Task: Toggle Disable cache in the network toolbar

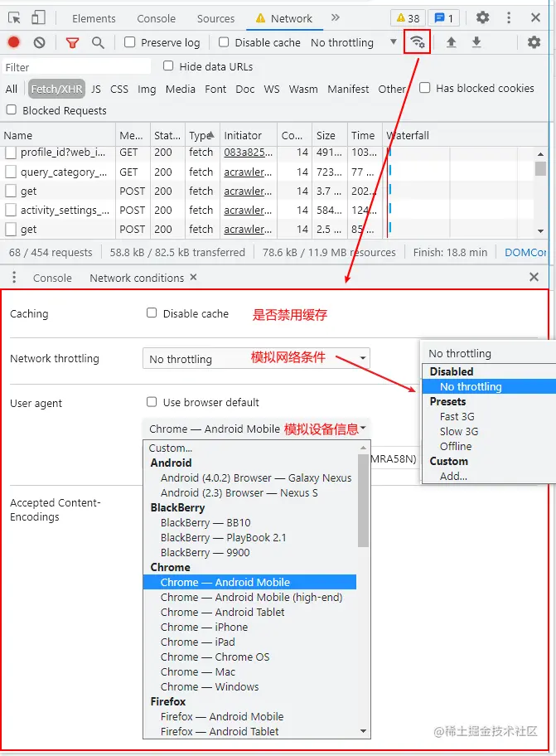Action: click(x=224, y=42)
